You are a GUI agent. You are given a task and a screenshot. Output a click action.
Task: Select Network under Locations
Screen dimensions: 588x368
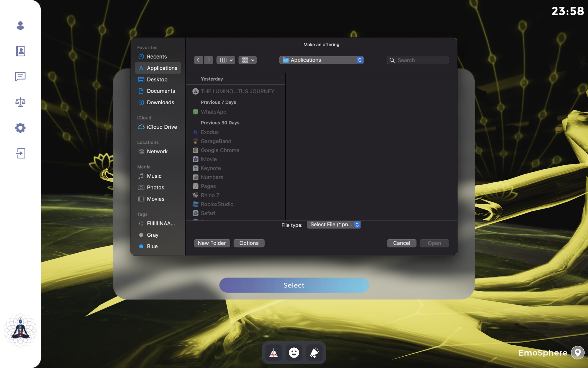click(x=158, y=151)
